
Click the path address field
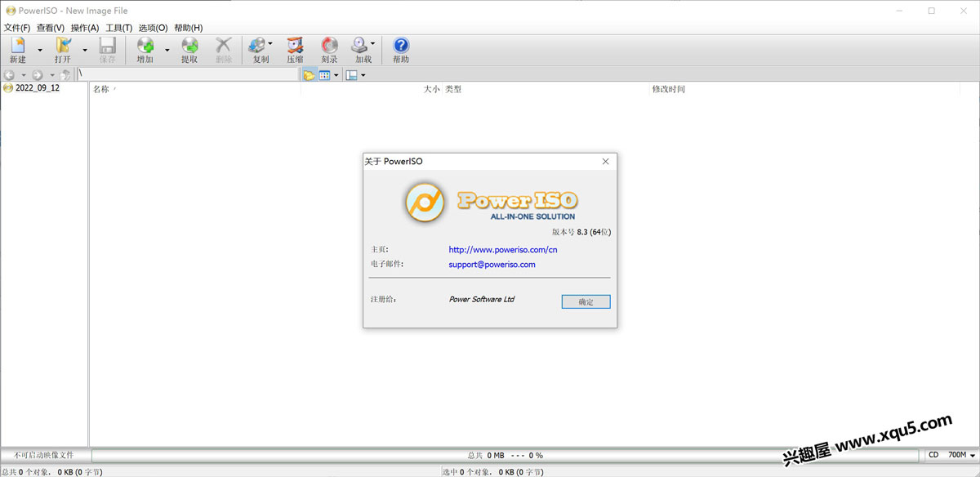point(189,74)
